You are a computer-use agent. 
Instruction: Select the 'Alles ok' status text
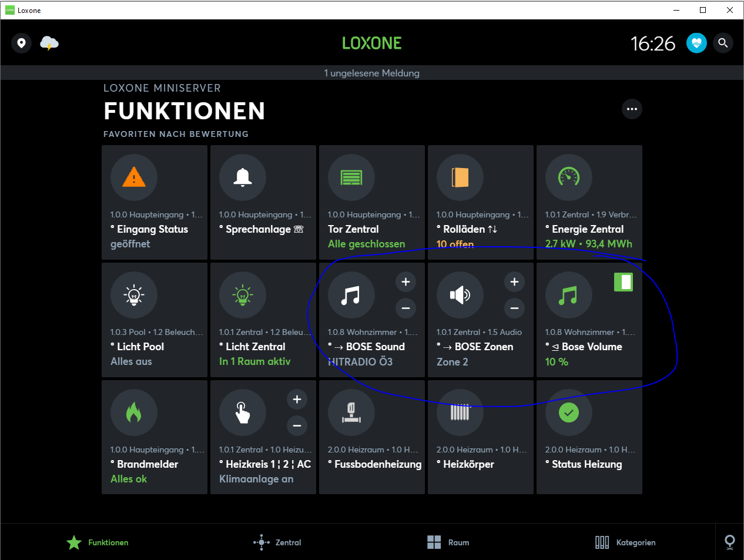(129, 479)
